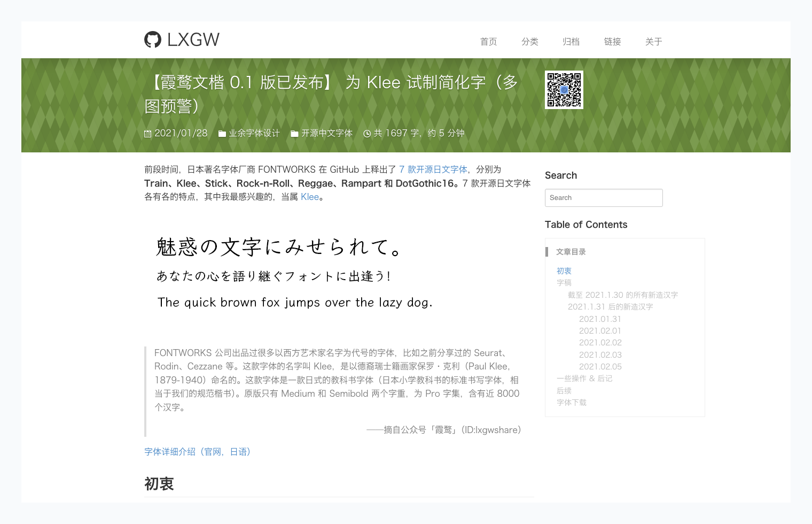Open the 归档 navigation item
The width and height of the screenshot is (812, 524).
571,42
